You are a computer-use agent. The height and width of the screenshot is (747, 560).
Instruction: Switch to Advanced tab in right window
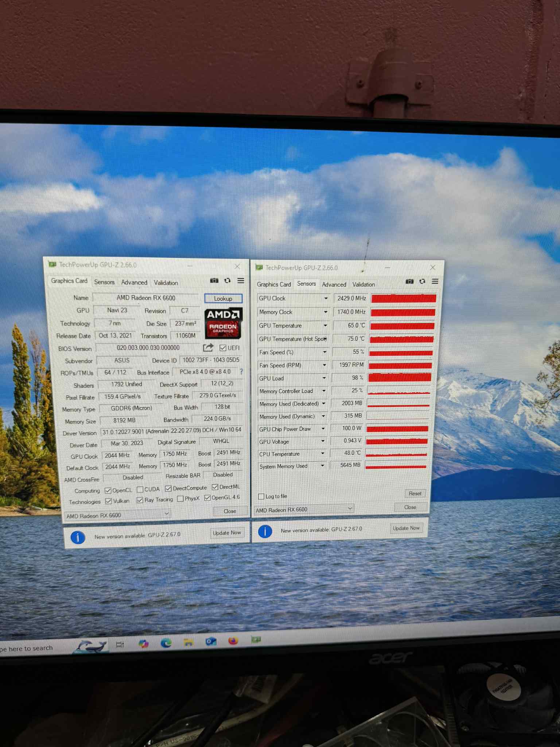[334, 285]
